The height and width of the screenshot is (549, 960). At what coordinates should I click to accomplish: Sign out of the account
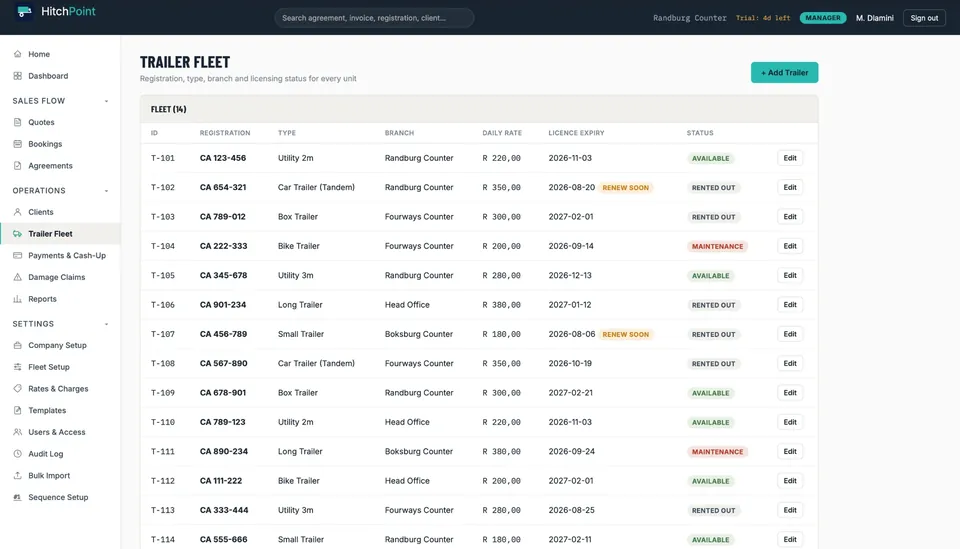pyautogui.click(x=924, y=18)
